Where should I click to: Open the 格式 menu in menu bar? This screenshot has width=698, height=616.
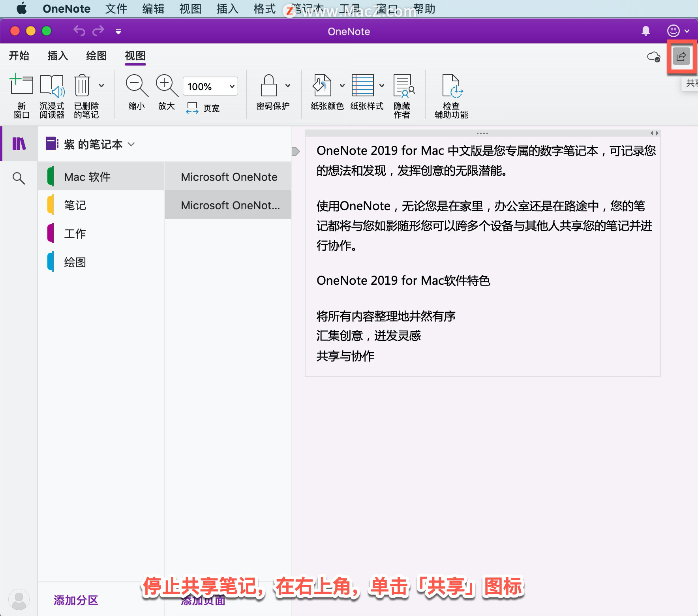265,9
